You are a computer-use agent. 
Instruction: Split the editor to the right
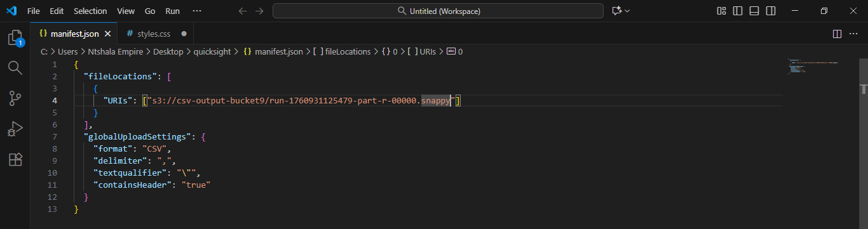tap(837, 34)
